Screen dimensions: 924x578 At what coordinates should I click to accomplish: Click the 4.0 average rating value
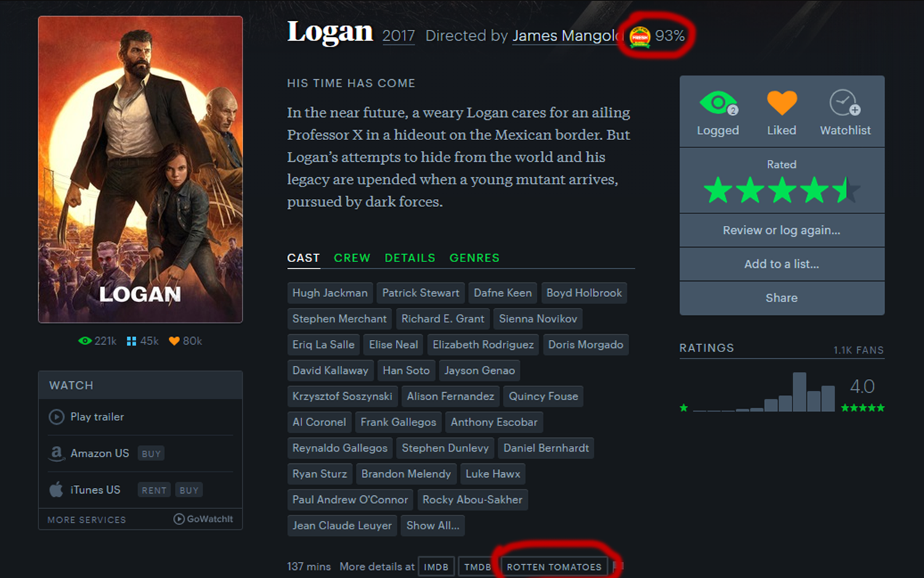(862, 386)
